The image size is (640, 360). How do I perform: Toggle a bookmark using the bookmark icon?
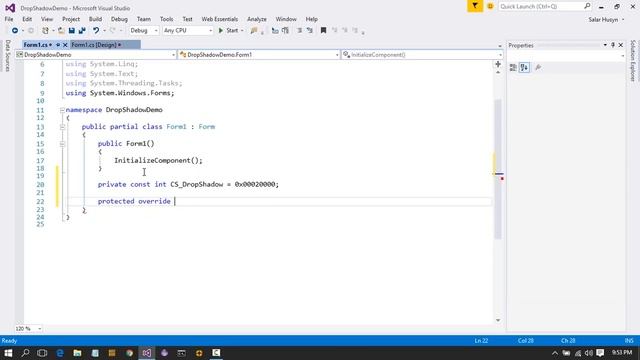tap(323, 31)
